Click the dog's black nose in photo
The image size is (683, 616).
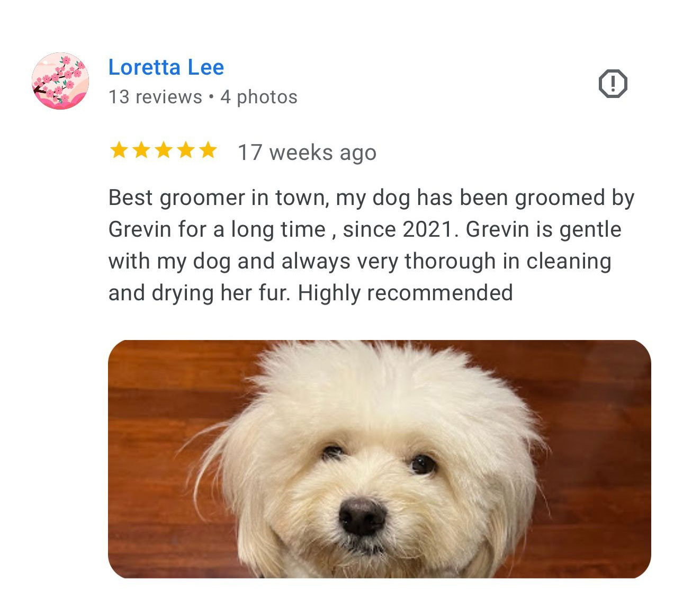click(x=362, y=516)
